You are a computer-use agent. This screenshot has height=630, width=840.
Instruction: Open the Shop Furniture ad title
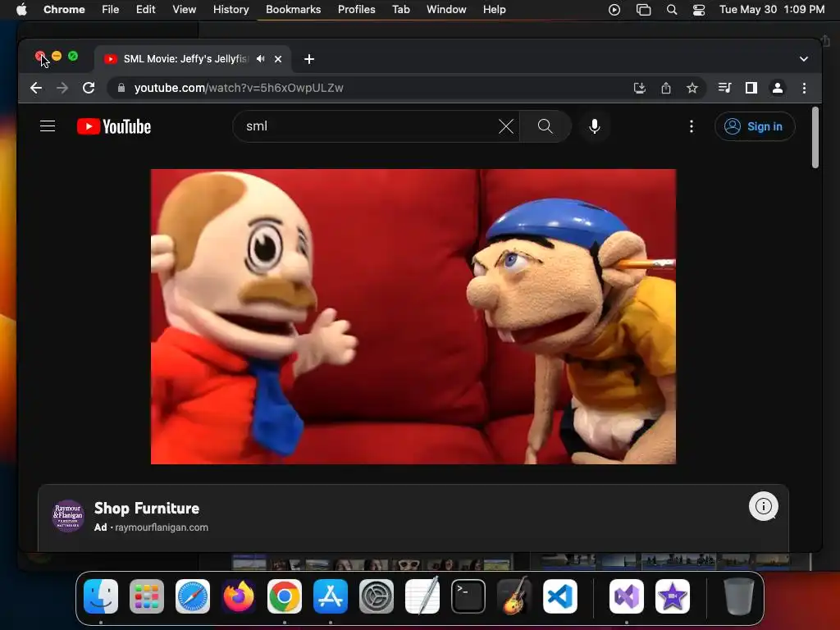click(x=147, y=508)
